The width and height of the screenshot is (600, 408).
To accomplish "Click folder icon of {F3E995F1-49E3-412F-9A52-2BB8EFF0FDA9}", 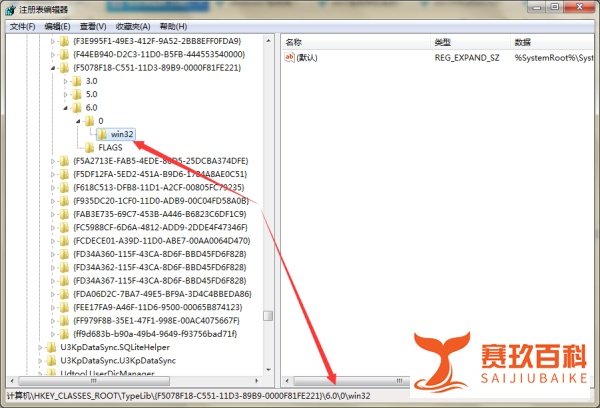I will (64, 41).
